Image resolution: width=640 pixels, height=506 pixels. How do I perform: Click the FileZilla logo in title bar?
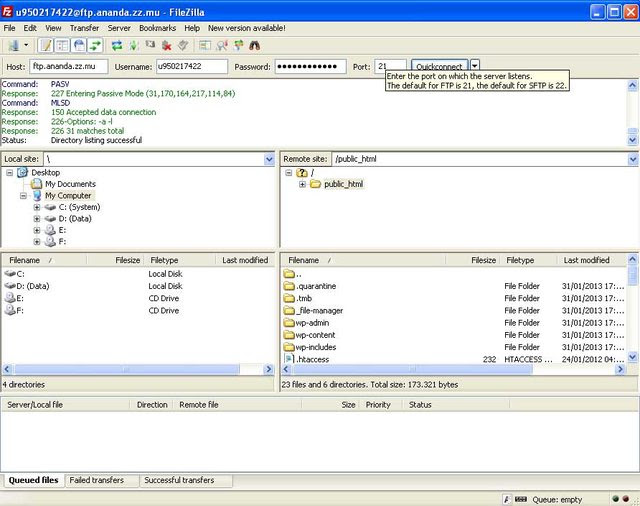pyautogui.click(x=7, y=12)
